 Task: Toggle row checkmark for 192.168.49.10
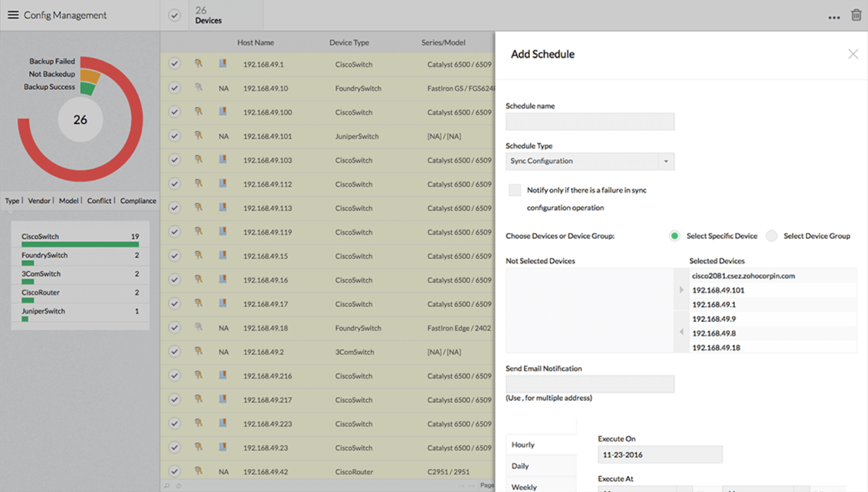click(174, 88)
